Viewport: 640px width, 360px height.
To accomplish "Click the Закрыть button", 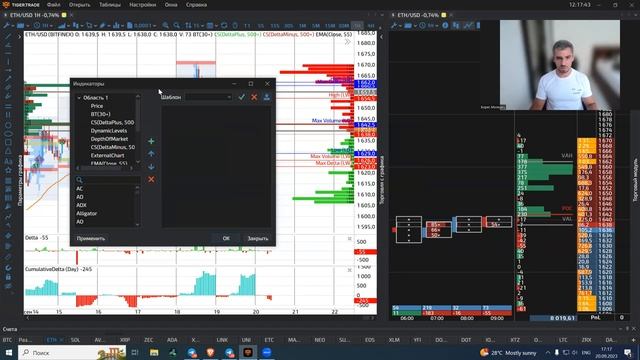I will (x=258, y=238).
